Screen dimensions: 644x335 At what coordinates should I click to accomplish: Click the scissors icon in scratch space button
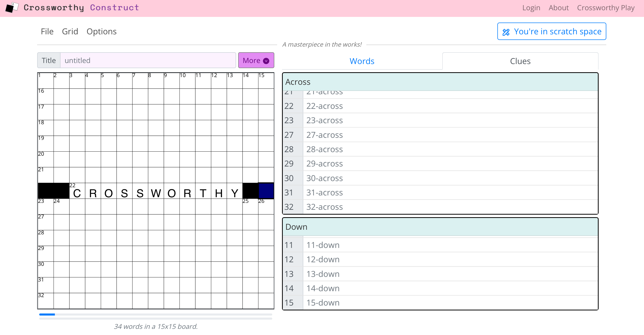506,32
